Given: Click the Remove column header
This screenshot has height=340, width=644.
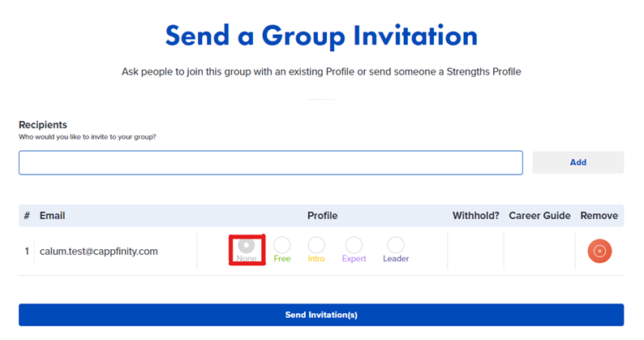Looking at the screenshot, I should pyautogui.click(x=599, y=216).
